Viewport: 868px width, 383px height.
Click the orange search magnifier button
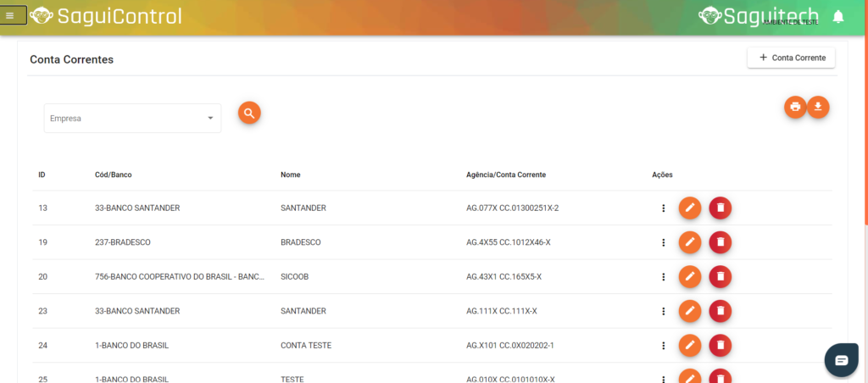tap(249, 113)
